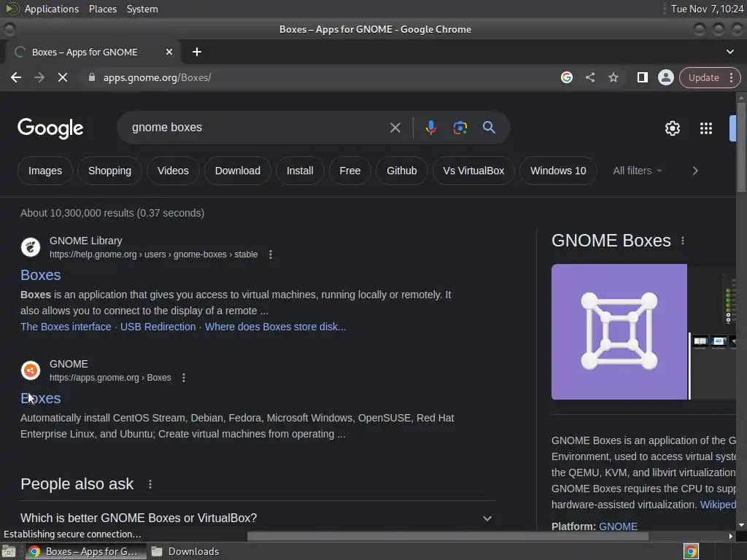Open a new tab

197,52
